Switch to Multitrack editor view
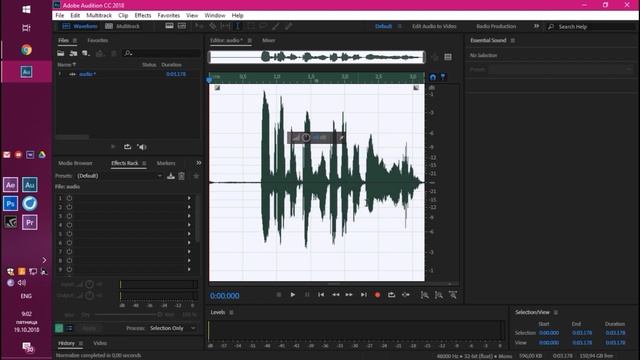This screenshot has width=640, height=360. click(122, 26)
